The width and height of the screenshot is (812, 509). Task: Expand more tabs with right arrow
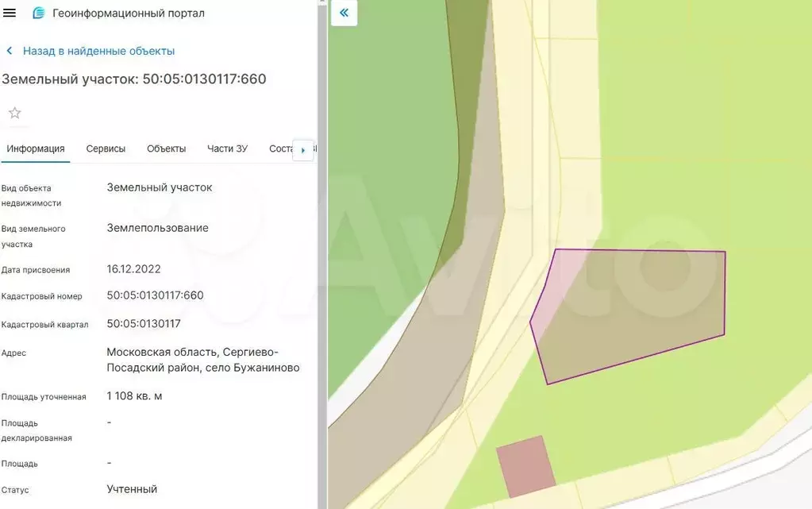(x=303, y=150)
